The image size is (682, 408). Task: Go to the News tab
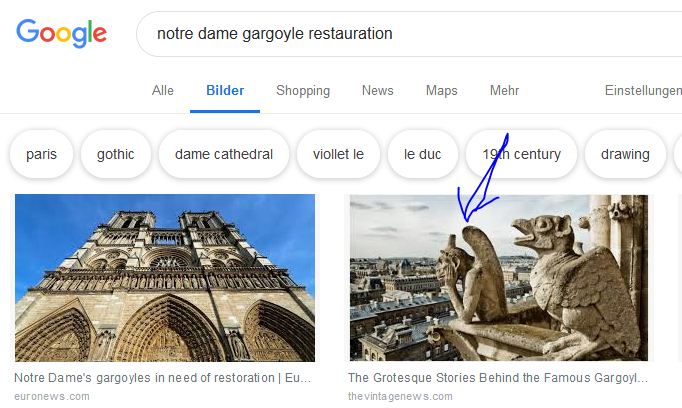[x=377, y=91]
